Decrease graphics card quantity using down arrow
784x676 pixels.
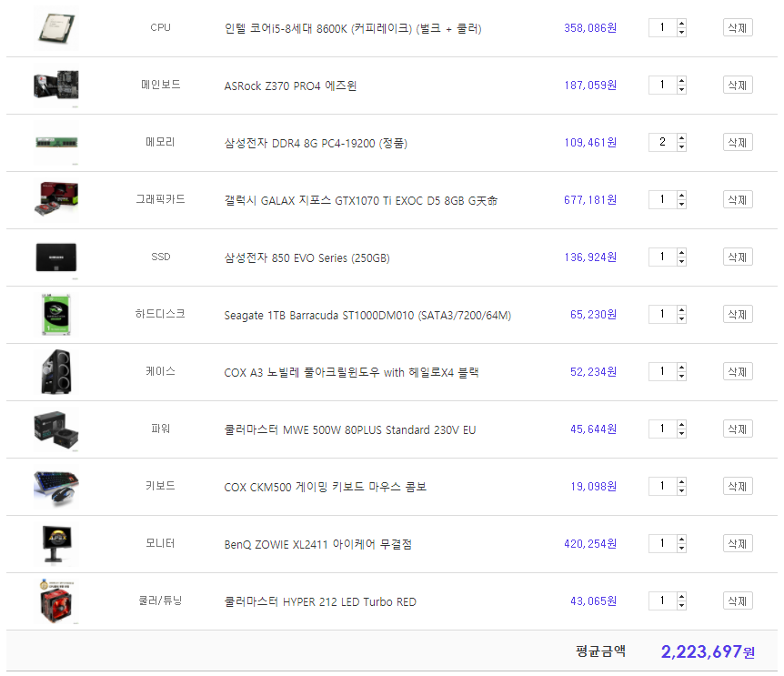coord(681,205)
